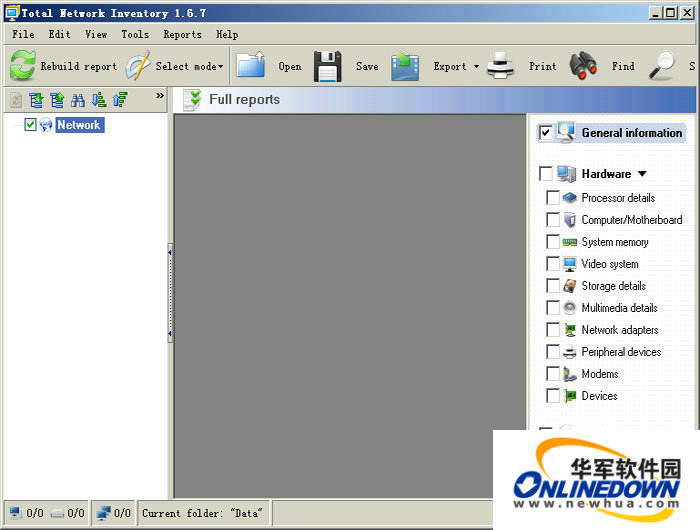Open the View menu
This screenshot has height=530, width=700.
(x=96, y=34)
